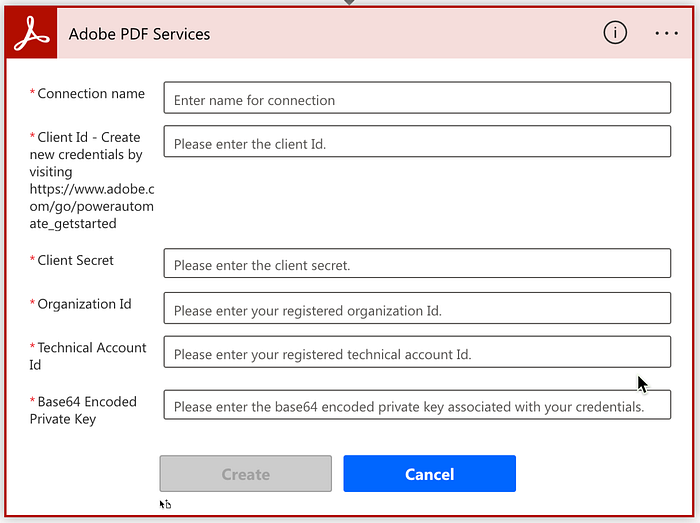Click the Base64 Encoded Private Key field
This screenshot has height=523, width=700.
pos(417,405)
